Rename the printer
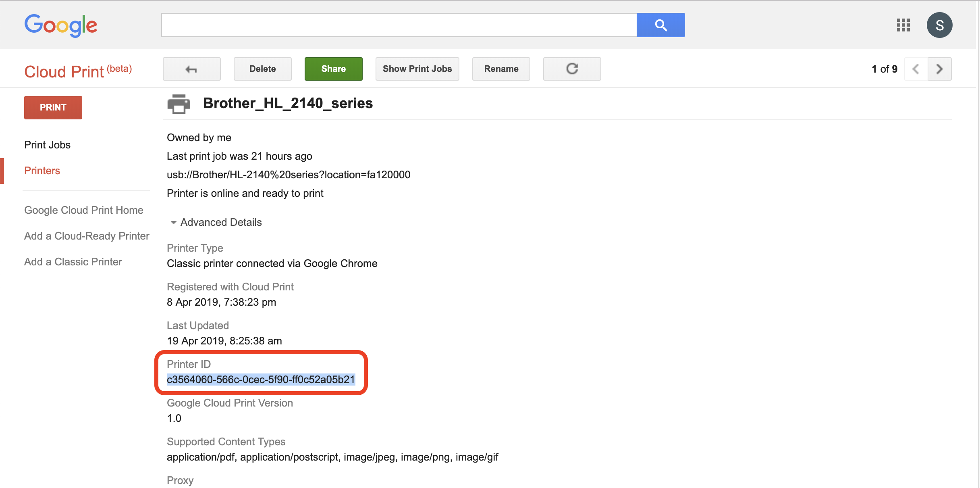Screen dimensions: 980x488 [x=501, y=69]
